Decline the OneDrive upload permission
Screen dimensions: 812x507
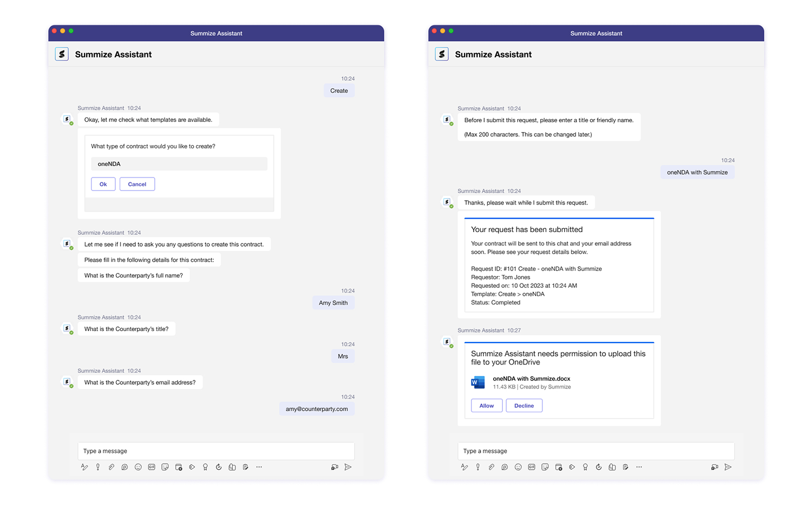pyautogui.click(x=524, y=406)
